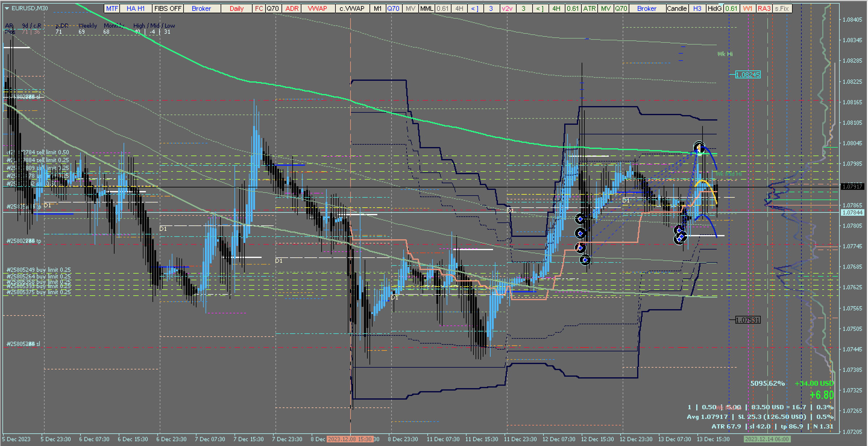Click the lowest buy arrow marker near 12 Dec 15:30
Viewport: 868px width, 446px height.
pyautogui.click(x=585, y=260)
